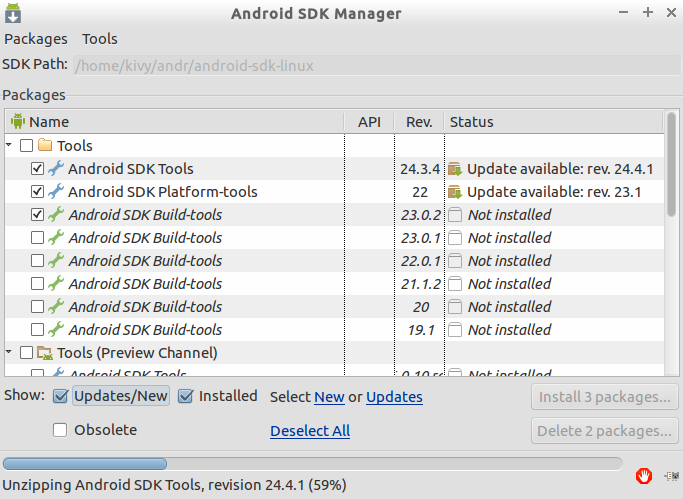The height and width of the screenshot is (499, 683).
Task: Uncheck the Android SDK Tools checkbox
Action: [37, 169]
